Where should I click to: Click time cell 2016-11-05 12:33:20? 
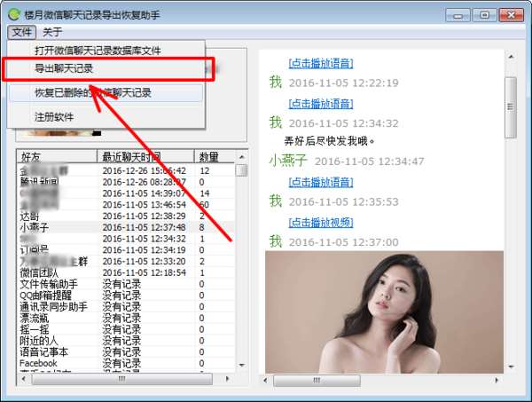(x=145, y=262)
